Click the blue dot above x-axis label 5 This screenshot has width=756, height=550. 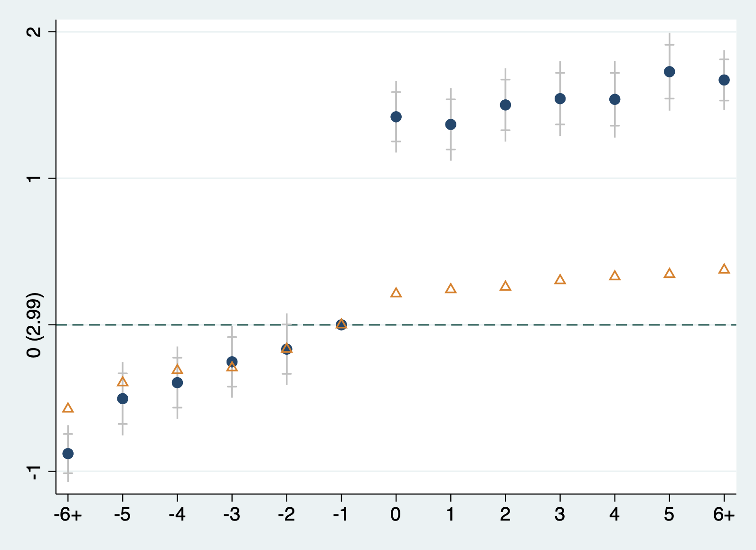(670, 72)
